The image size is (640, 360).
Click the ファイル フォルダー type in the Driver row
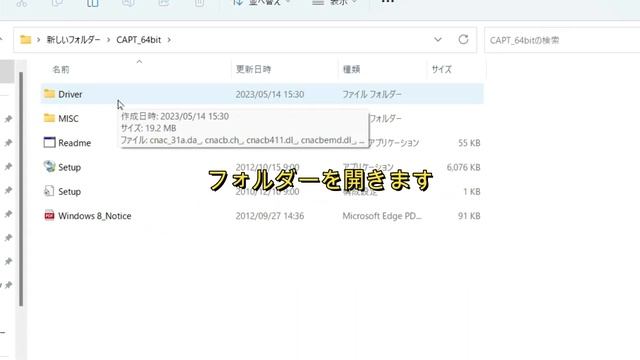372,94
